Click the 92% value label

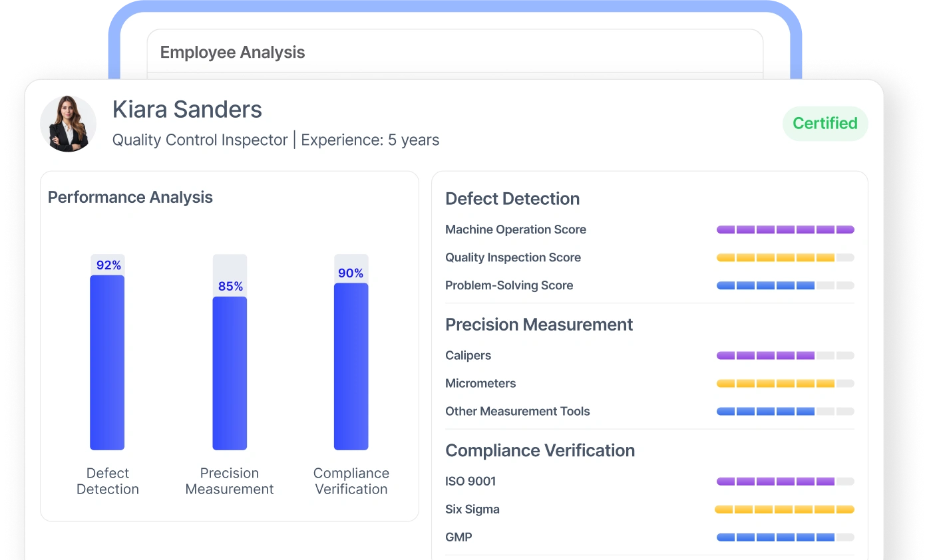(108, 265)
